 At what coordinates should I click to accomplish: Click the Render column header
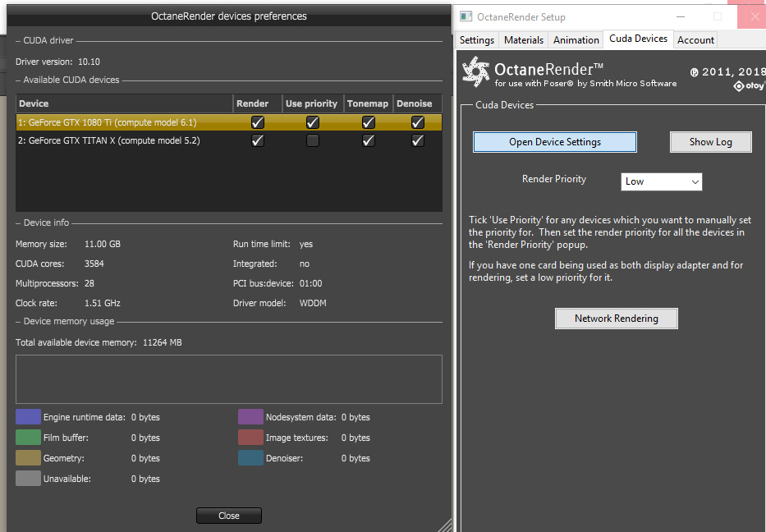(258, 103)
